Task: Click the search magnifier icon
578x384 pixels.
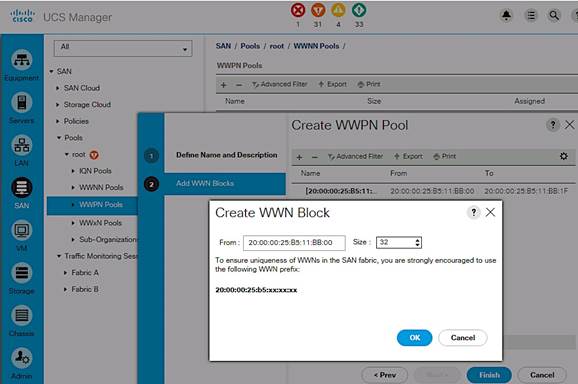Action: (554, 15)
